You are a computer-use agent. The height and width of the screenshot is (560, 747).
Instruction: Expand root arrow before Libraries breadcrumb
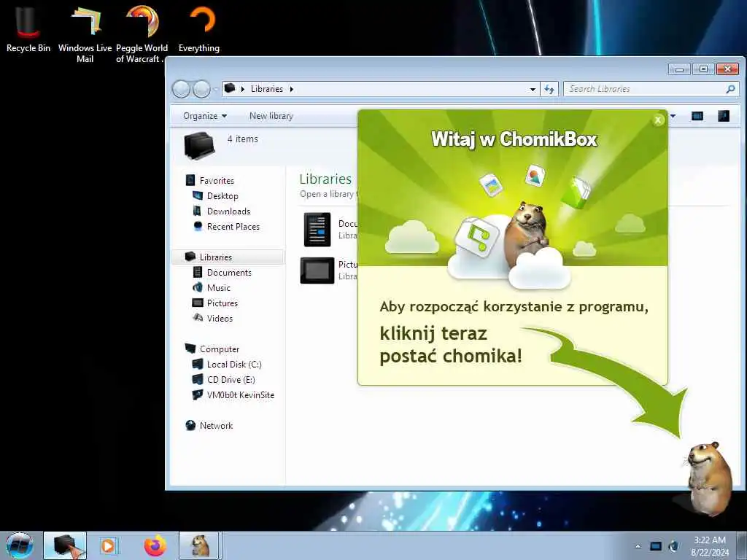(x=242, y=89)
